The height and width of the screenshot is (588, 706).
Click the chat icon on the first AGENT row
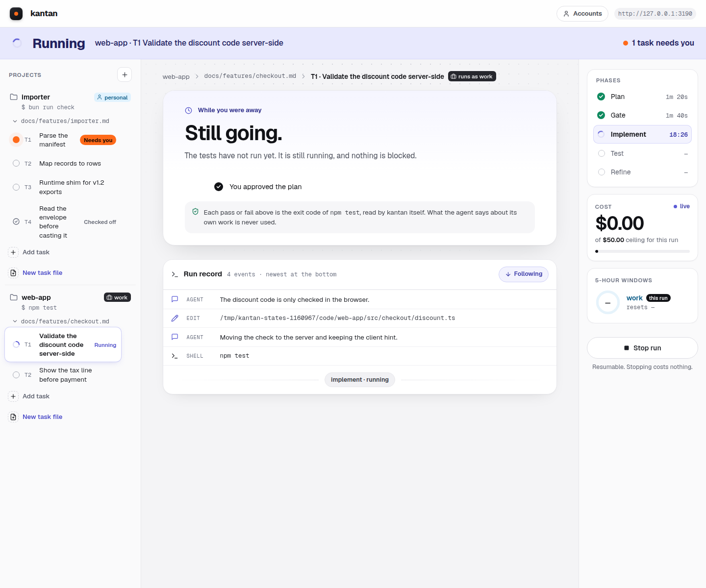pos(175,299)
